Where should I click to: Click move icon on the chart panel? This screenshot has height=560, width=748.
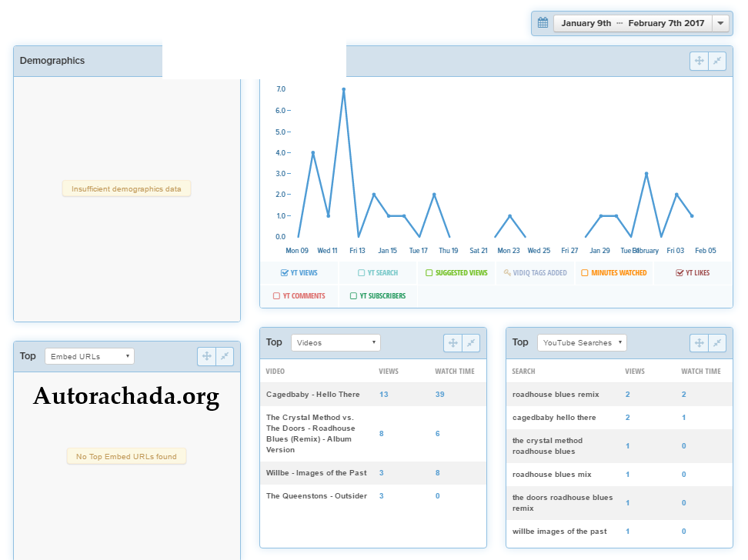tap(699, 61)
